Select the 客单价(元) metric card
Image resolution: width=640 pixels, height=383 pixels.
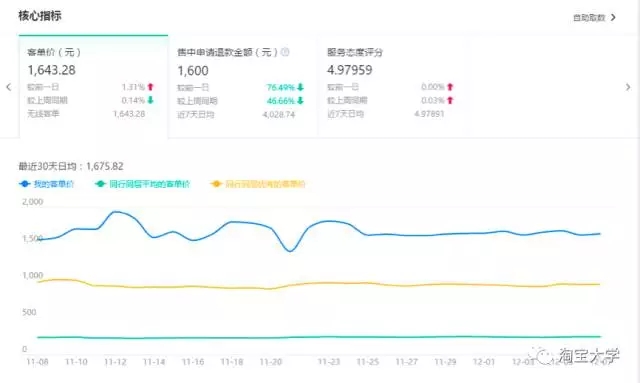(93, 87)
